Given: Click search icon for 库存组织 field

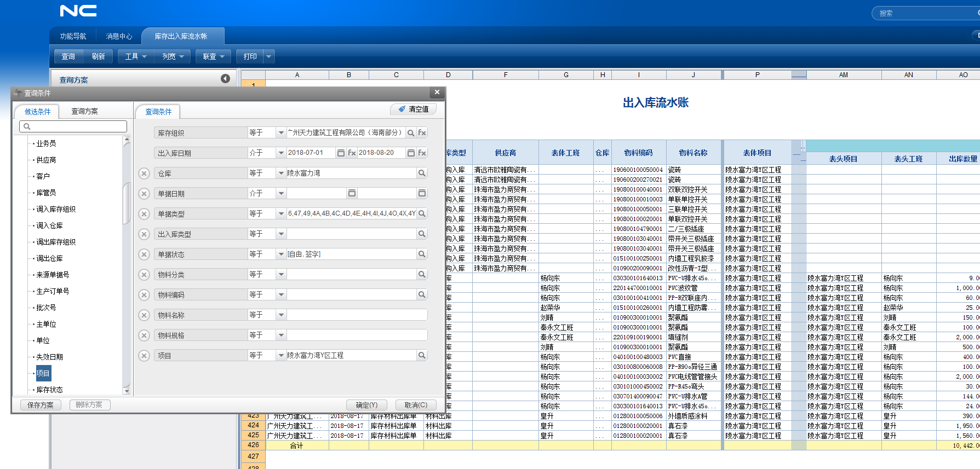Looking at the screenshot, I should point(411,132).
